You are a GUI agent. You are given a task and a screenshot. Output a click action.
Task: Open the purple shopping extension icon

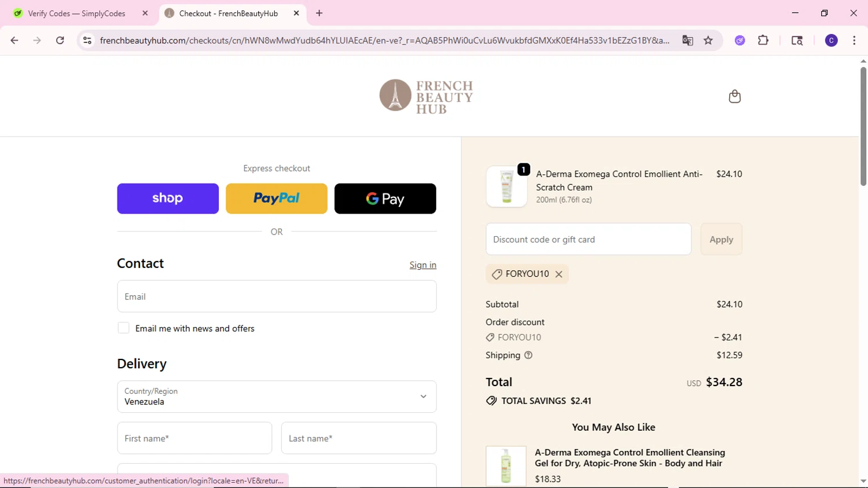point(740,41)
